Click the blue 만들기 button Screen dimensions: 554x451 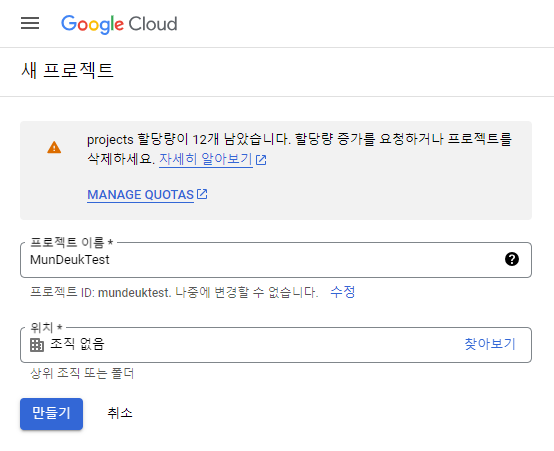click(x=52, y=414)
